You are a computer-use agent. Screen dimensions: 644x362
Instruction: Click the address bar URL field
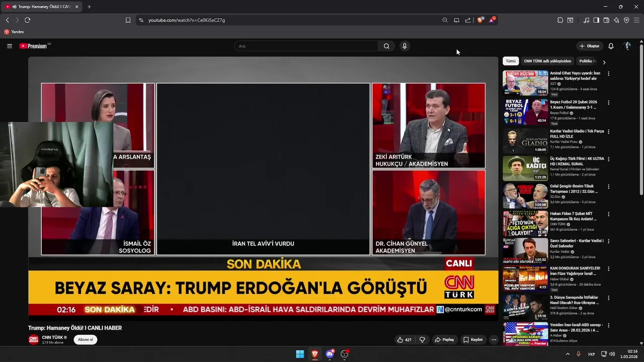tap(292, 20)
